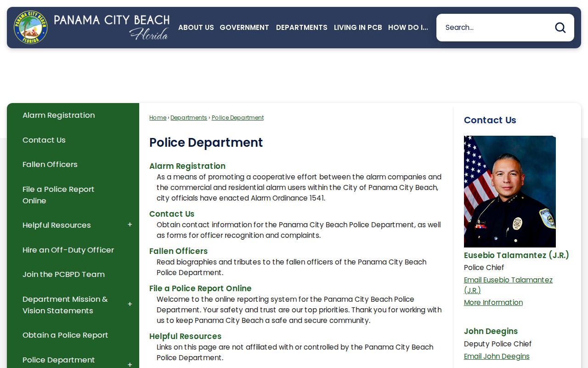This screenshot has height=368, width=588.
Task: Click the Eusebio Talamantez (J.R.) name heading
Action: click(516, 255)
